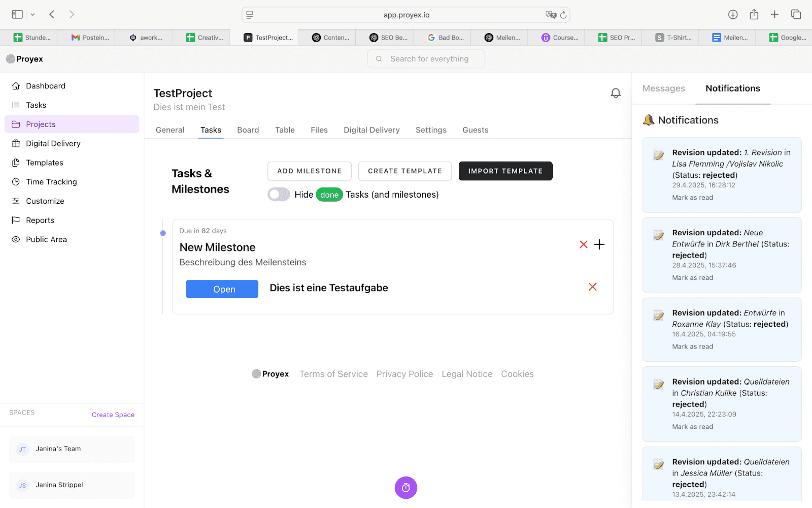Switch to the Board project tab

248,130
